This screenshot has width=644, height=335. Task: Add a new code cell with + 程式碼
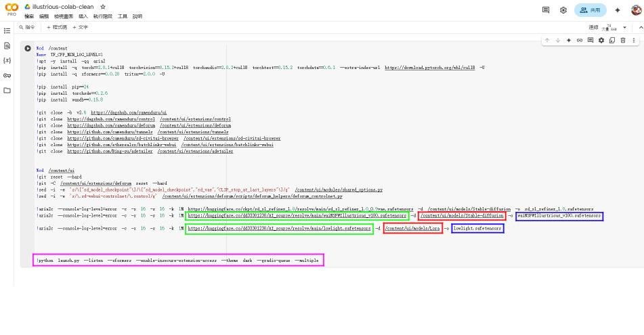click(56, 27)
